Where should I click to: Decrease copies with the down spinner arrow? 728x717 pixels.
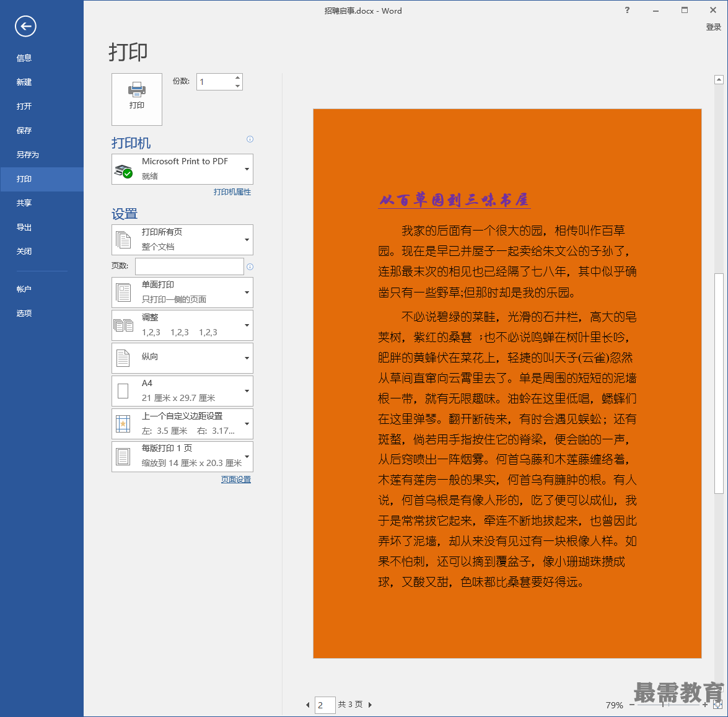coord(238,86)
